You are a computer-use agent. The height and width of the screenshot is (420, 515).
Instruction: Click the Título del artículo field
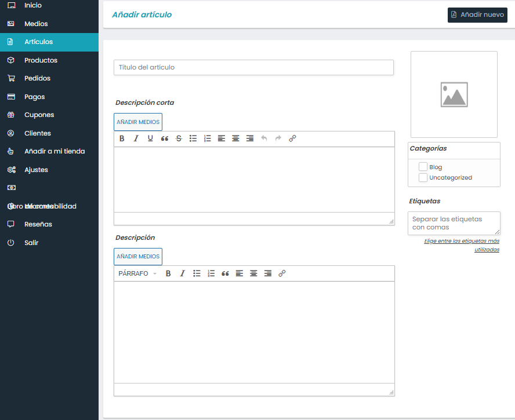pyautogui.click(x=253, y=67)
